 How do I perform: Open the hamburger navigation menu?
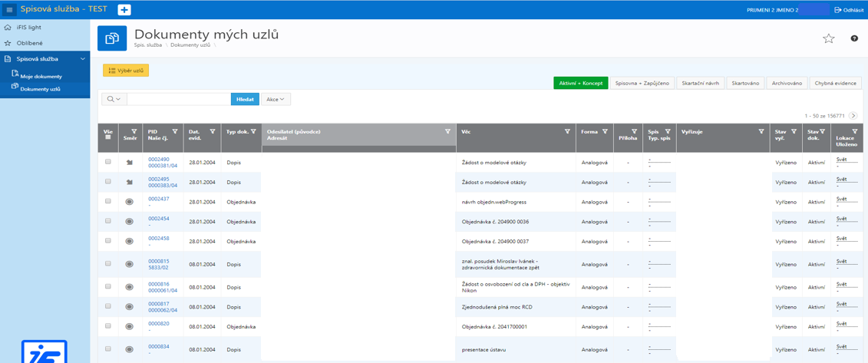(x=9, y=9)
